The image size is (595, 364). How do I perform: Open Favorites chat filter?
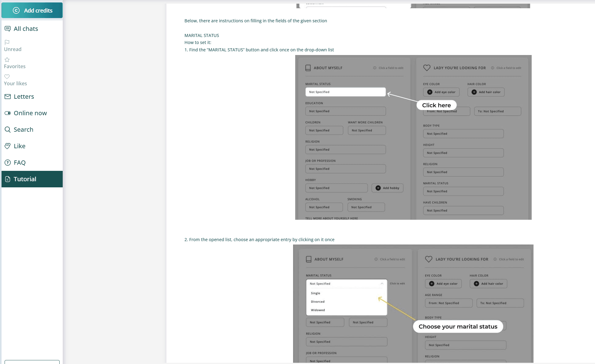pos(15,63)
